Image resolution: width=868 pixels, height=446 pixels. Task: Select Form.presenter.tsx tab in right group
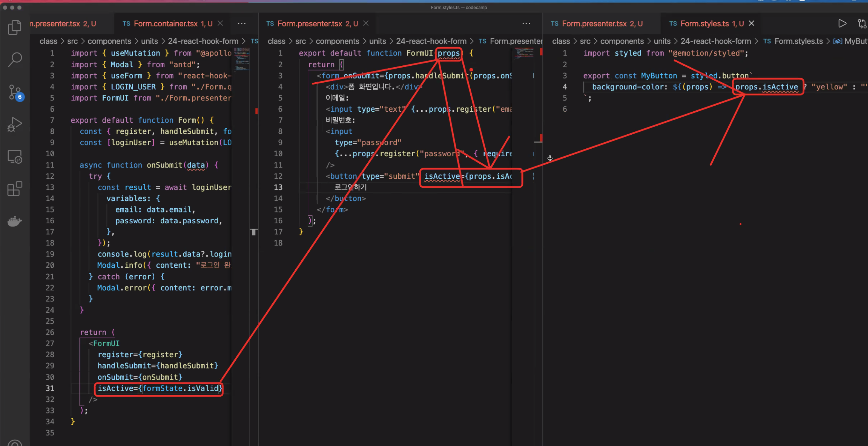(x=594, y=24)
